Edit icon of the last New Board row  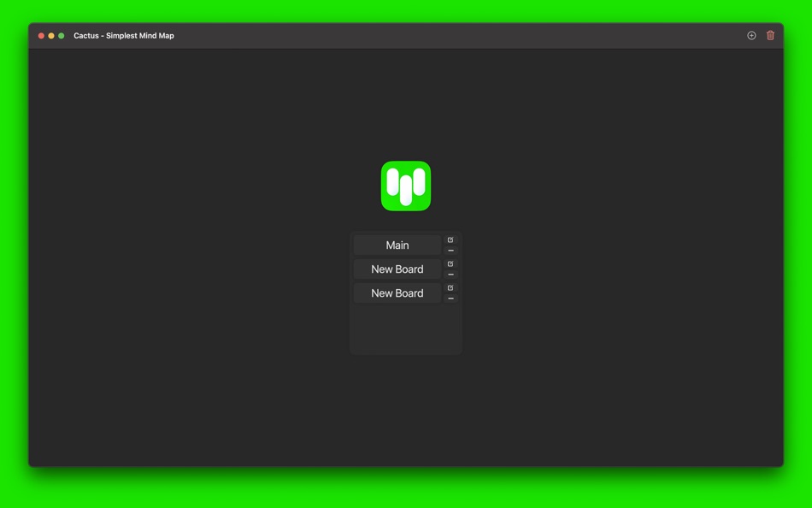pyautogui.click(x=450, y=287)
